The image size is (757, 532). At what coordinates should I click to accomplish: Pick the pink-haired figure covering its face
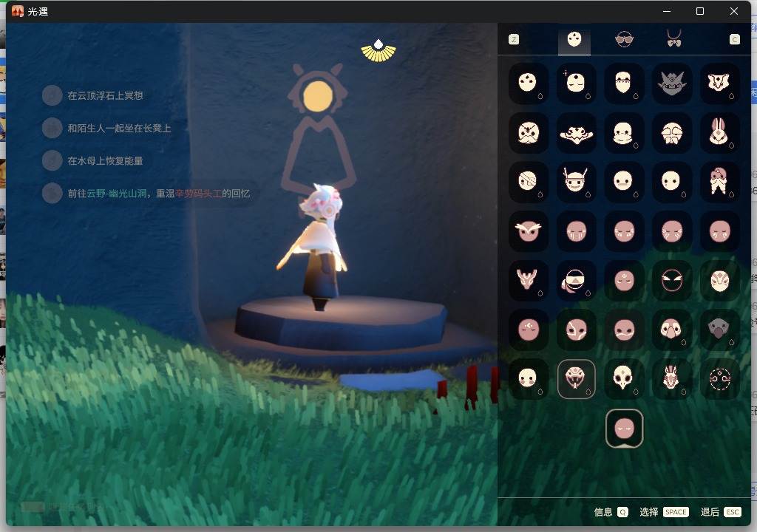coord(719,182)
